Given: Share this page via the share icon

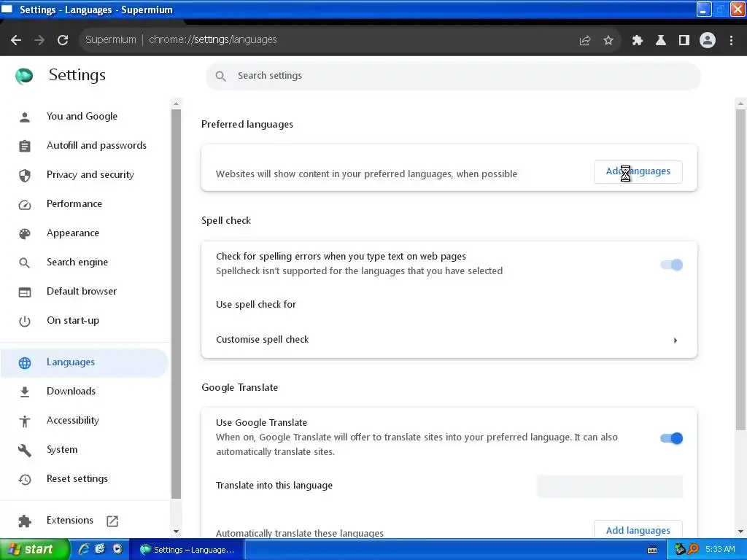Looking at the screenshot, I should tap(585, 40).
